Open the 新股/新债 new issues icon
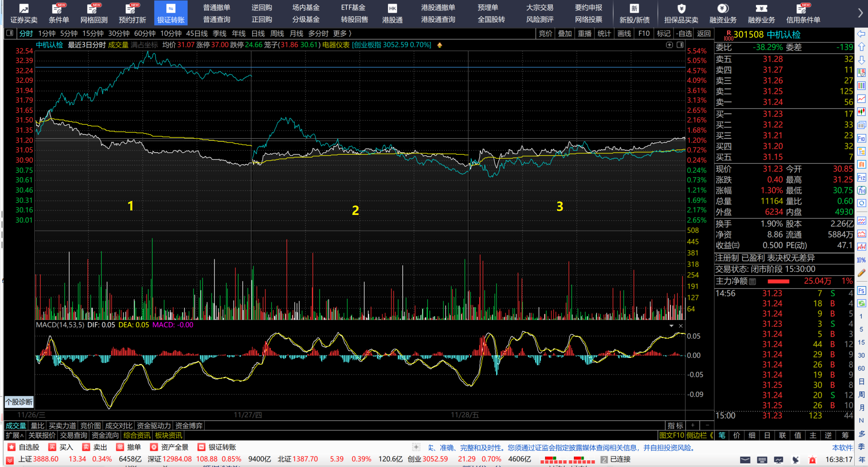Screen dimensions: 868x467 click(x=634, y=13)
